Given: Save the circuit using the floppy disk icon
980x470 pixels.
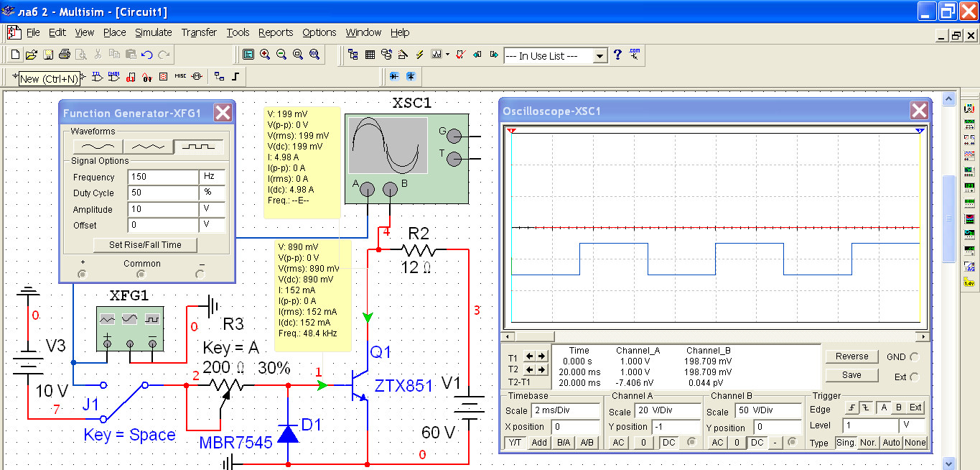Looking at the screenshot, I should point(49,55).
